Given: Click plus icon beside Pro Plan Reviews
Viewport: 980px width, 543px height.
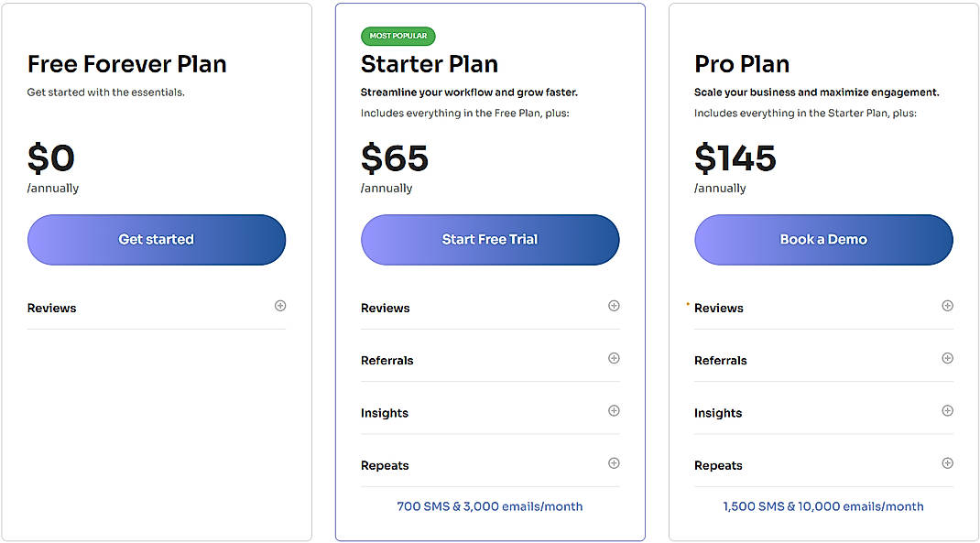Looking at the screenshot, I should 947,306.
